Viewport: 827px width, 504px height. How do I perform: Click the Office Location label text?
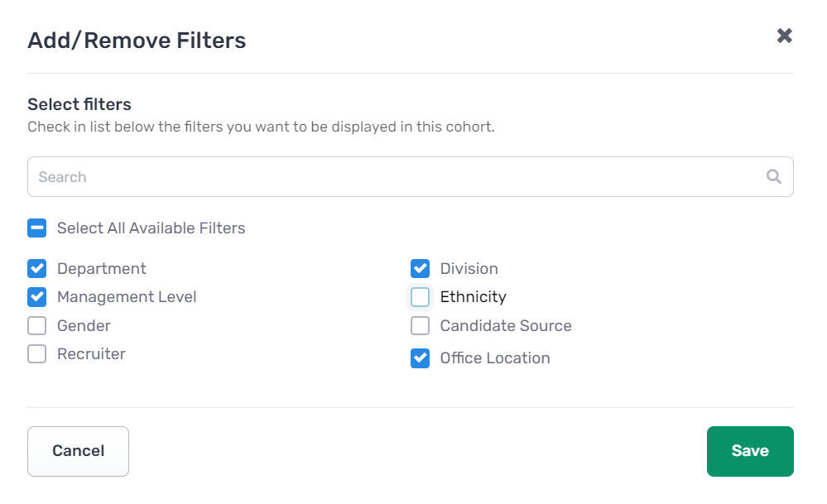click(x=495, y=358)
